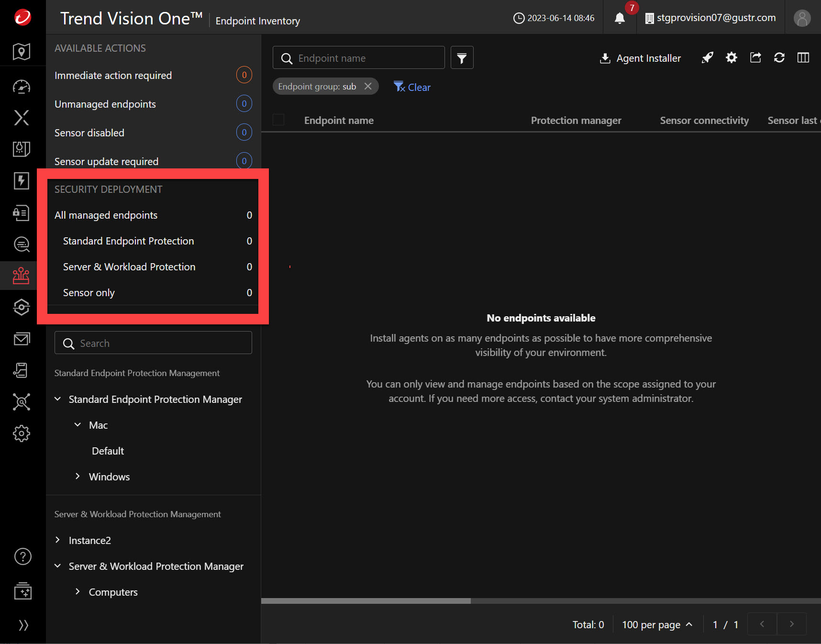Open the help question mark icon
821x644 pixels.
coord(22,556)
